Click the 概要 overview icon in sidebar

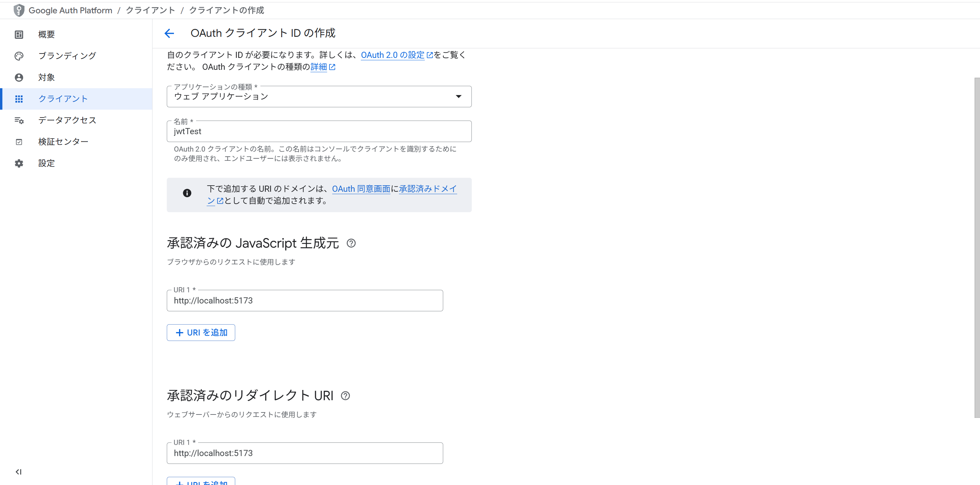19,35
